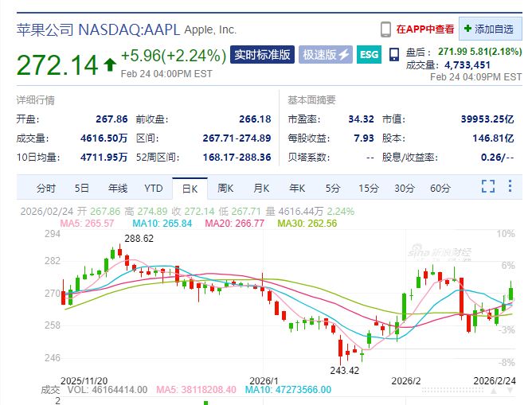Click the 15分 interval tab
Screen dimensions: 532x405
point(369,189)
